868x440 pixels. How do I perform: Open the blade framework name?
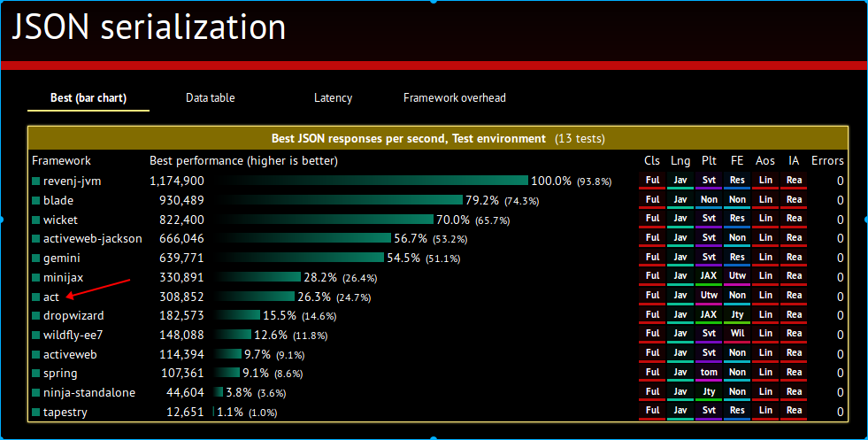point(58,200)
